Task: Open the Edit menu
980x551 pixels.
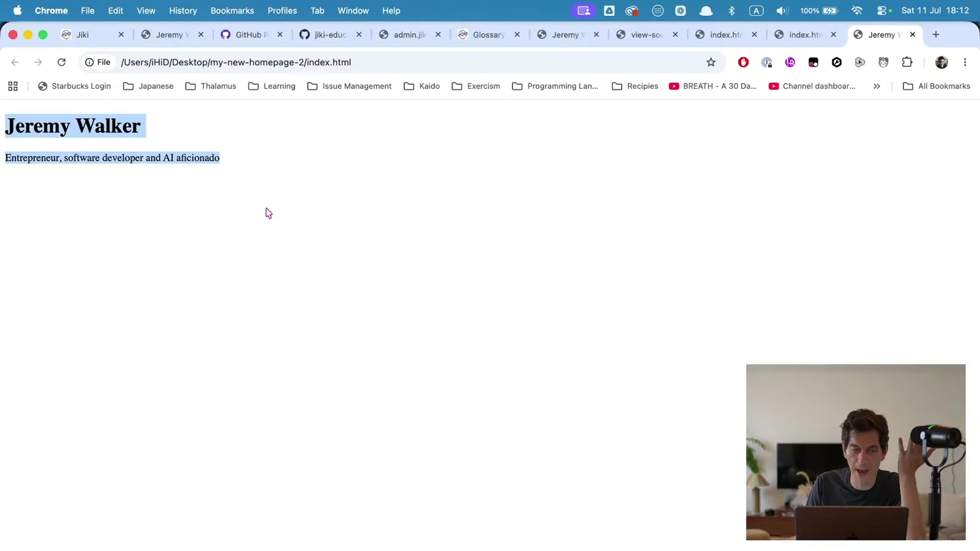Action: coord(115,10)
